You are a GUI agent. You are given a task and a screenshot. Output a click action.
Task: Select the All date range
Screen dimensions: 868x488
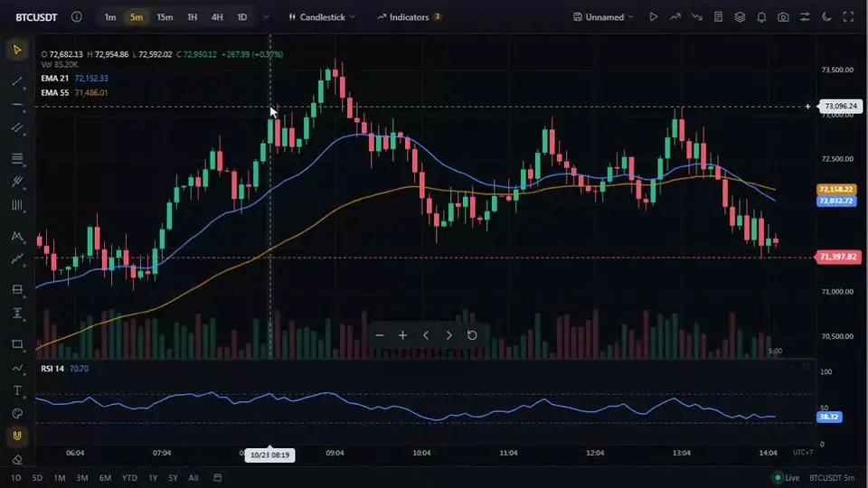point(193,478)
